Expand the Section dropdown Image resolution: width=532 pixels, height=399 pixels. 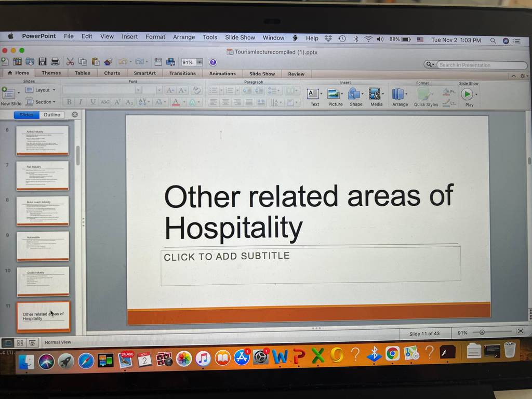point(41,102)
